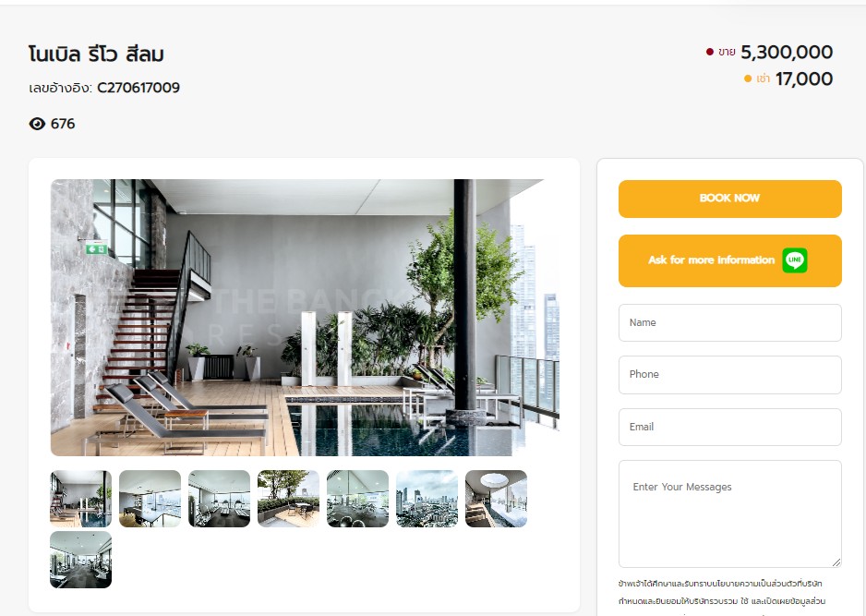Viewport: 866px width, 616px height.
Task: Select the third thumbnail showing lounge room
Action: pos(219,499)
